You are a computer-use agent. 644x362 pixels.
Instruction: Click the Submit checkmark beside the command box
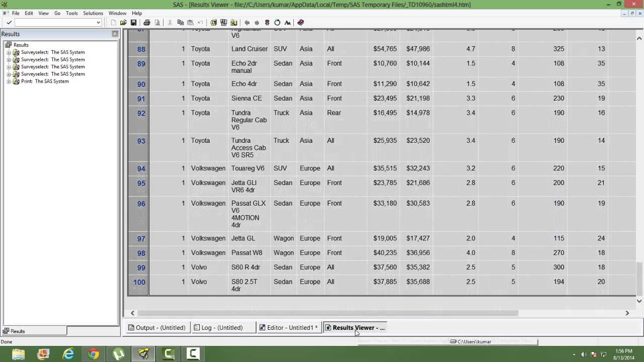tap(9, 23)
